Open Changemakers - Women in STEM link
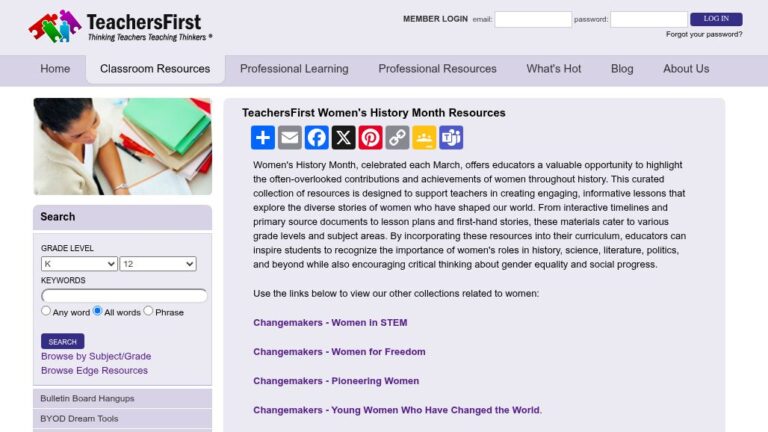Image resolution: width=768 pixels, height=432 pixels. pyautogui.click(x=330, y=323)
